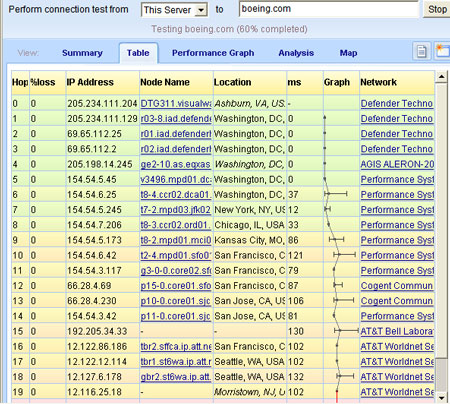
Task: Select the Table tab
Action: (138, 53)
